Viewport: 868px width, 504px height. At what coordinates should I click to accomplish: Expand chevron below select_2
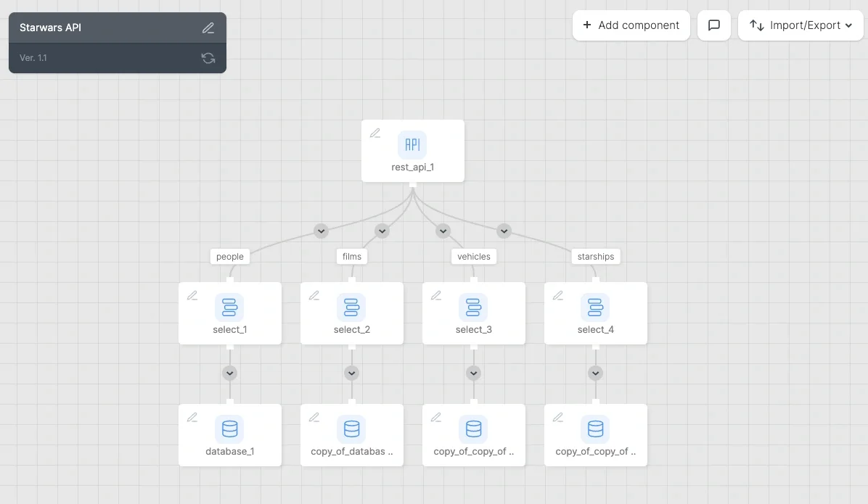point(351,373)
